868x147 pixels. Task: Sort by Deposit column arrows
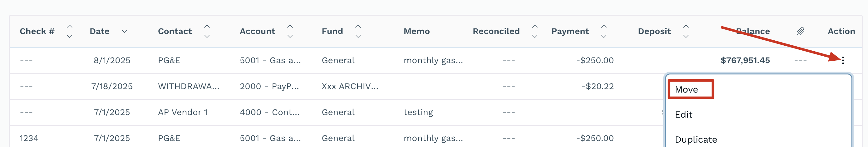tap(686, 31)
